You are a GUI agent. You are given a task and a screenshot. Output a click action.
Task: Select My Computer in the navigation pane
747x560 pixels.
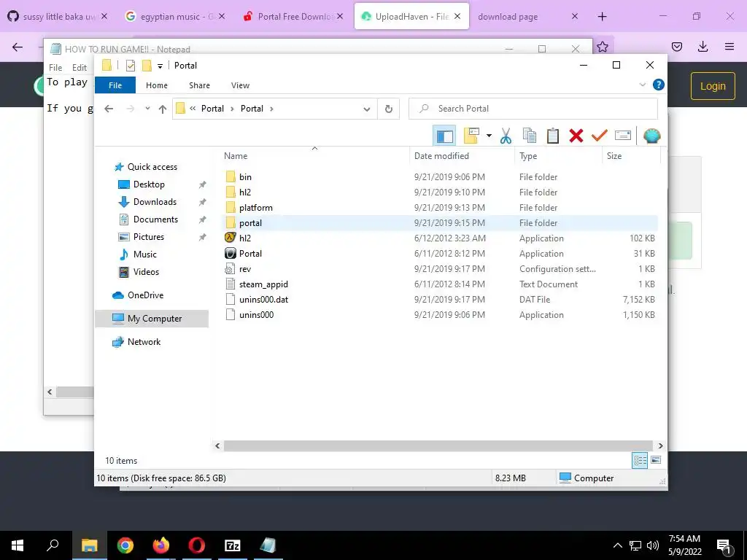(152, 319)
